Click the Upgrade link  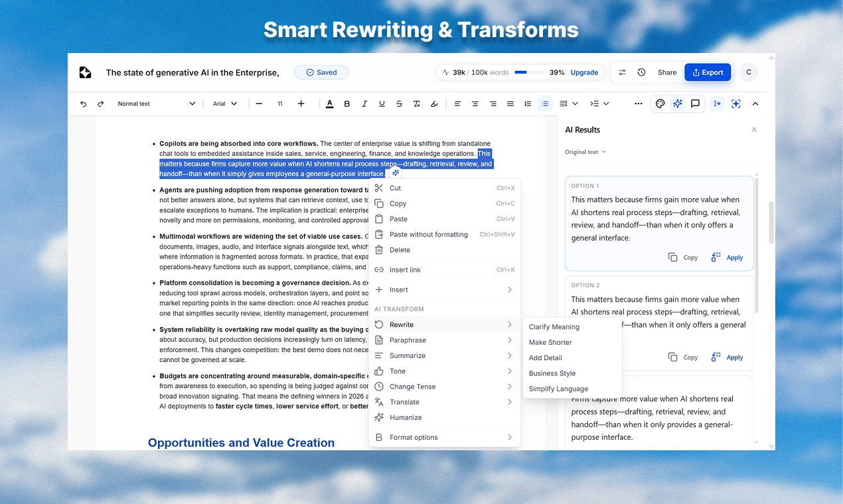(x=584, y=72)
